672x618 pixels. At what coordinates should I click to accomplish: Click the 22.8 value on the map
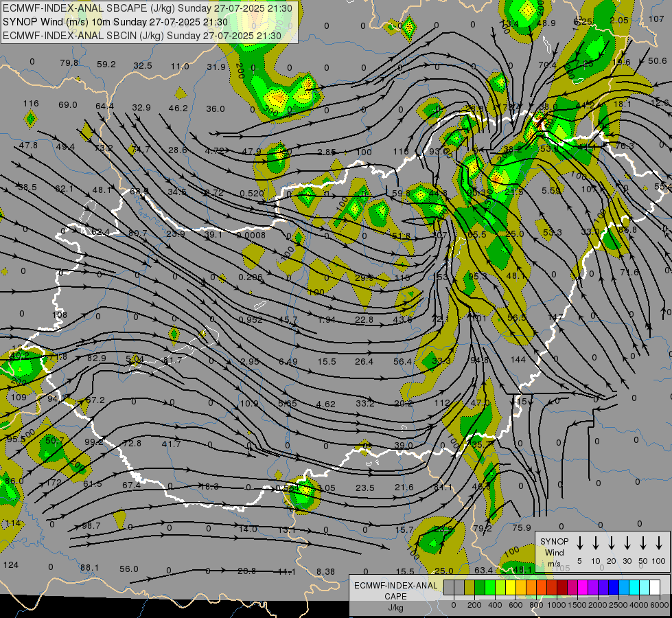(x=364, y=319)
